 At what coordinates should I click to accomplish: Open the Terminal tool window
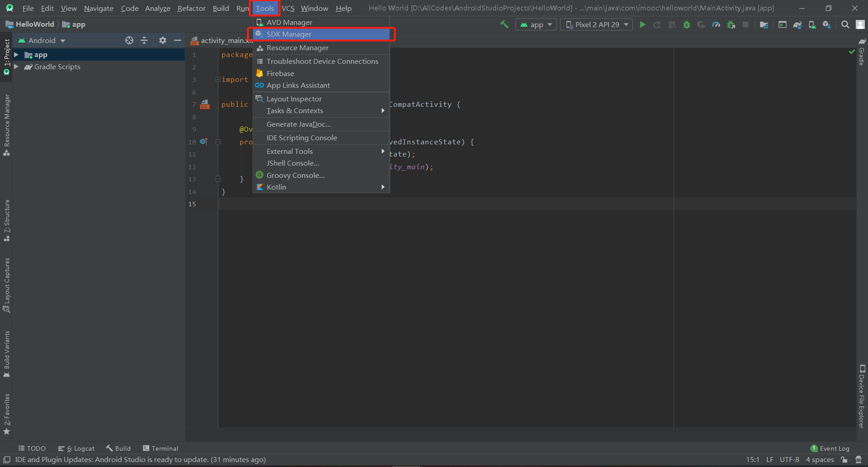coord(160,448)
